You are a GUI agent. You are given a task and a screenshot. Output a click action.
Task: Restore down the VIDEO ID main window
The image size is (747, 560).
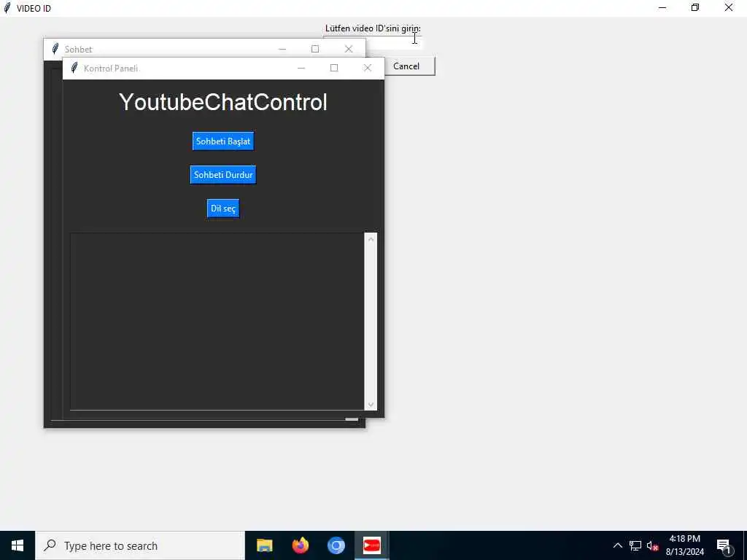[695, 7]
